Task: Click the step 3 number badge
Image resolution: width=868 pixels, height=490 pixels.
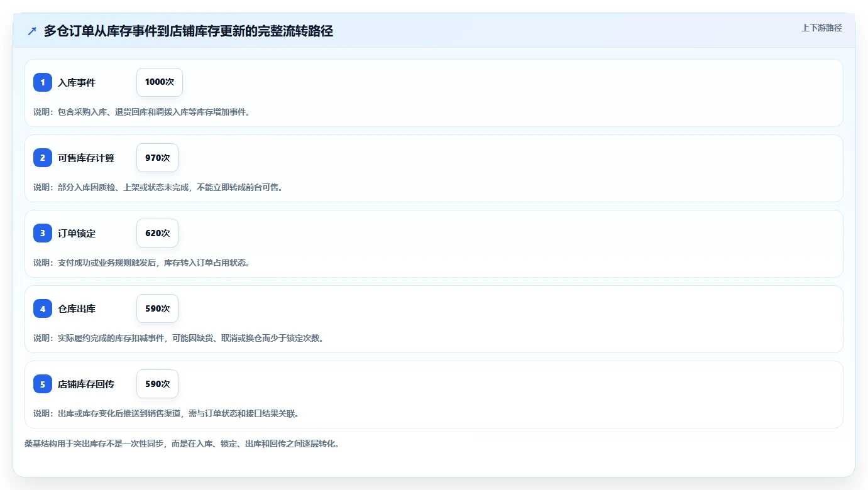Action: tap(43, 233)
